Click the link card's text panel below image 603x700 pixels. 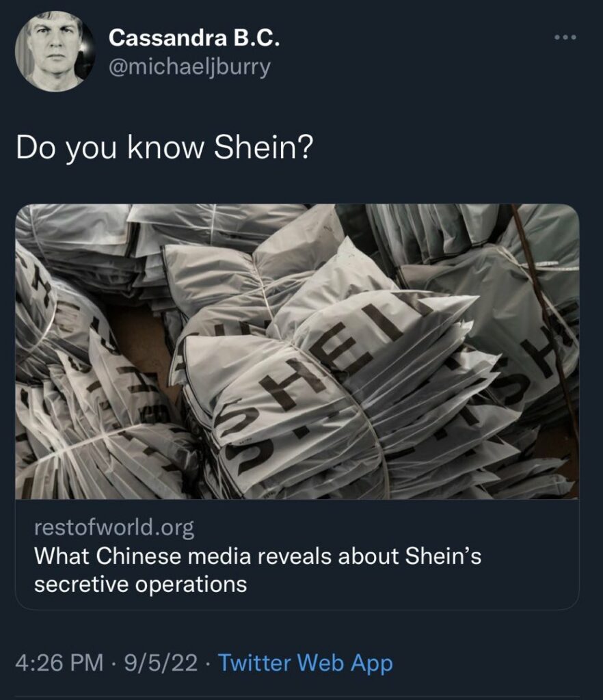[297, 554]
